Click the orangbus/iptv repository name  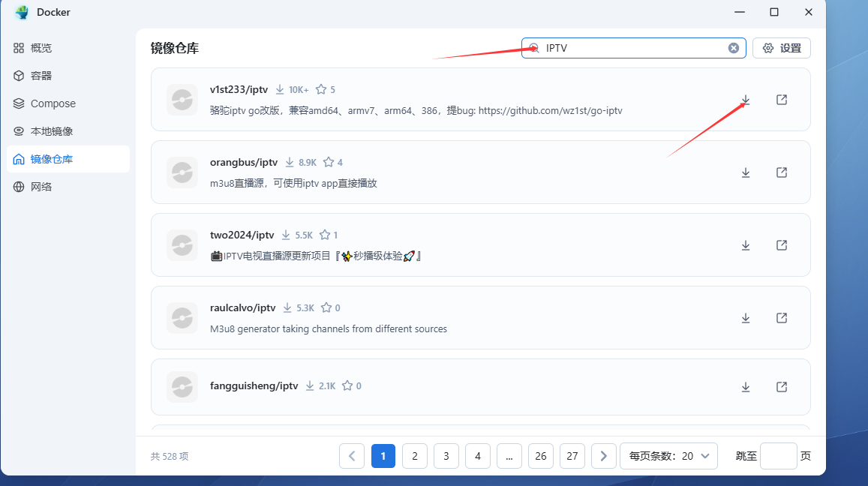(244, 162)
